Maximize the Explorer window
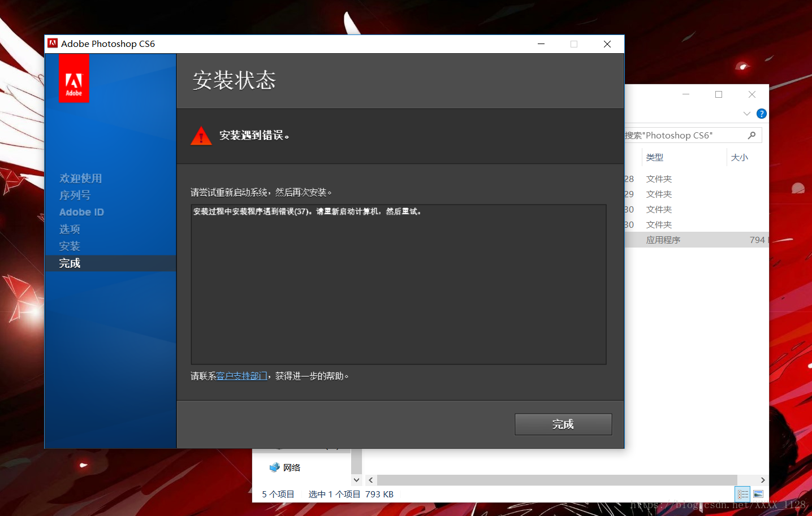812x516 pixels. [719, 94]
